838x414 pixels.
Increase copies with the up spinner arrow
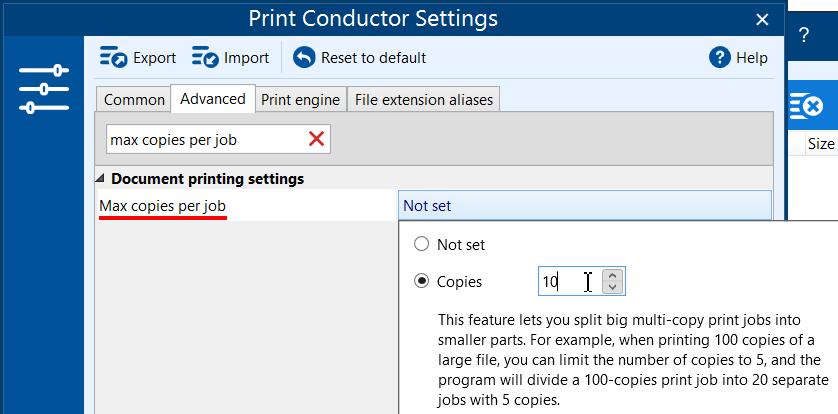614,275
